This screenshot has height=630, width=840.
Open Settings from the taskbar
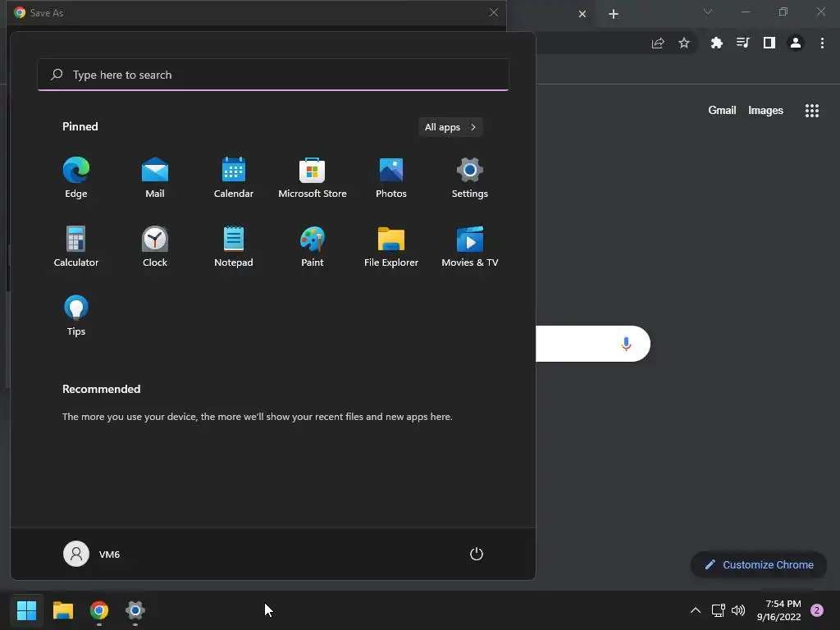[135, 610]
